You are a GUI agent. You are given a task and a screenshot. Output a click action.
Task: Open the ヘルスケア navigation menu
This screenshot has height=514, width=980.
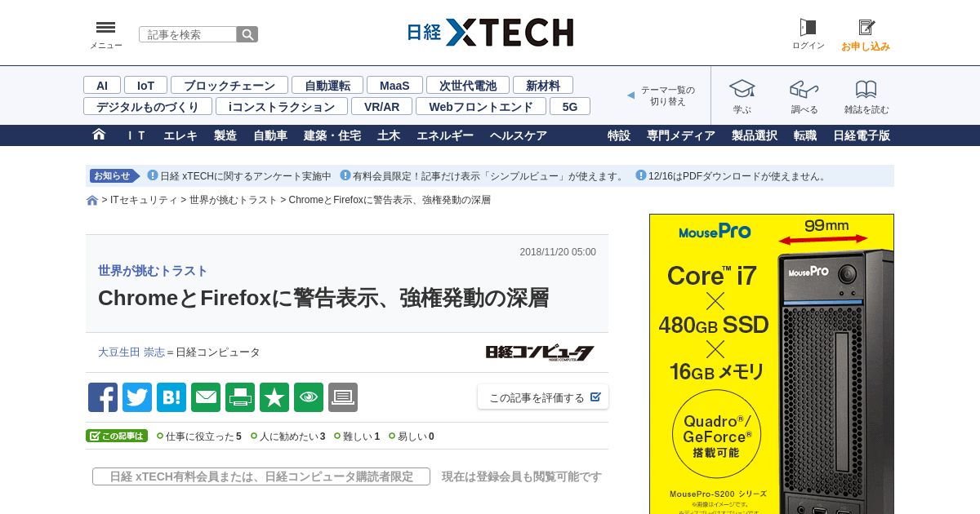(x=519, y=135)
